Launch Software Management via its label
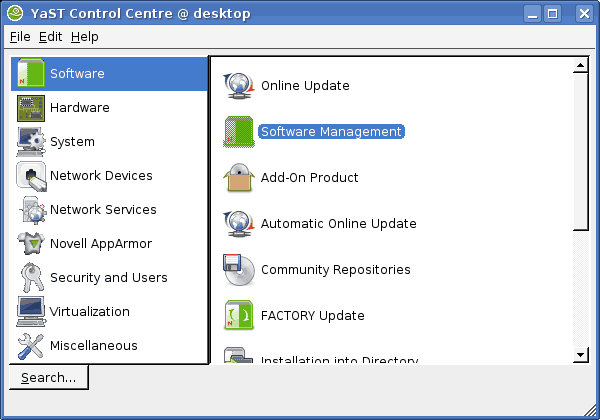 331,132
